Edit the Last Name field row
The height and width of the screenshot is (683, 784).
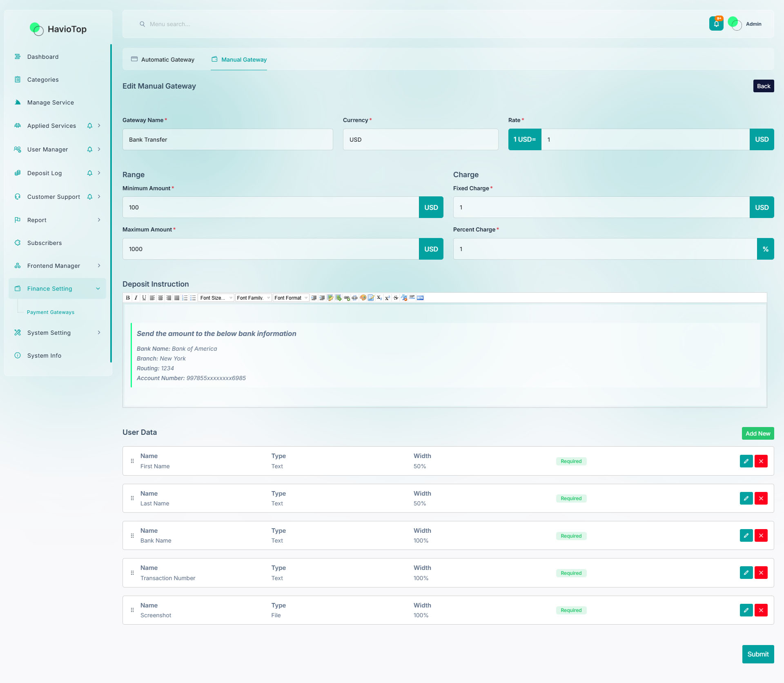pyautogui.click(x=746, y=498)
